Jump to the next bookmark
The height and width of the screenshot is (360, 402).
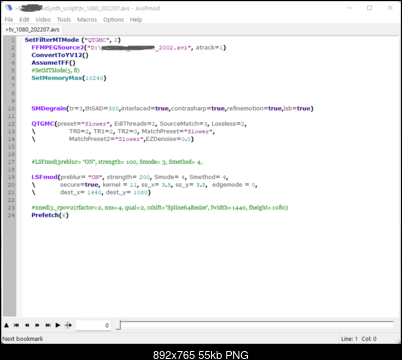[x=48, y=325]
